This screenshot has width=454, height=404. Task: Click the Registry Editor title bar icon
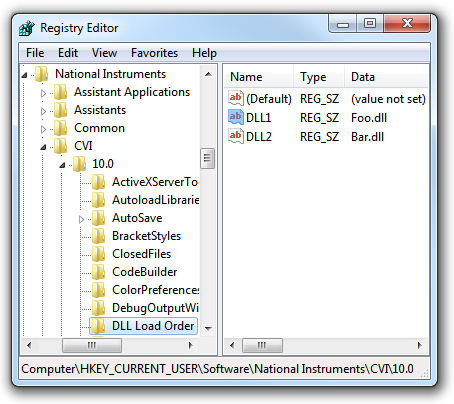click(x=27, y=28)
